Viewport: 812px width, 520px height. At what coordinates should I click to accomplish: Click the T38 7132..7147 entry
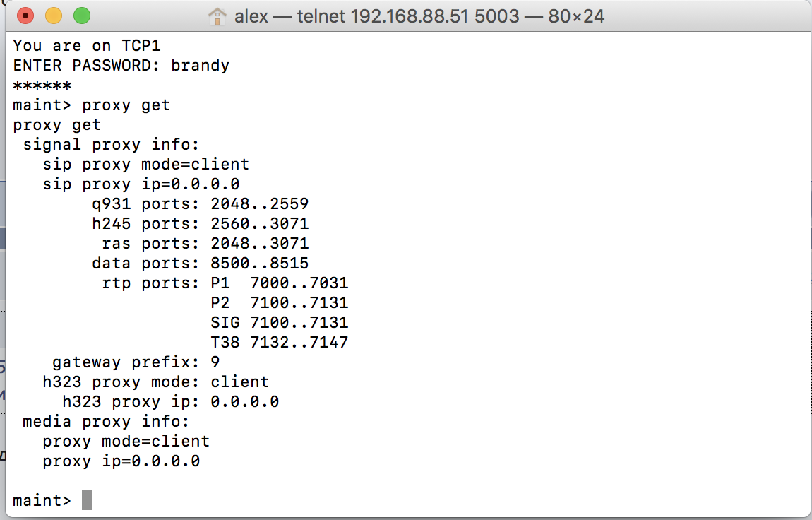coord(279,343)
